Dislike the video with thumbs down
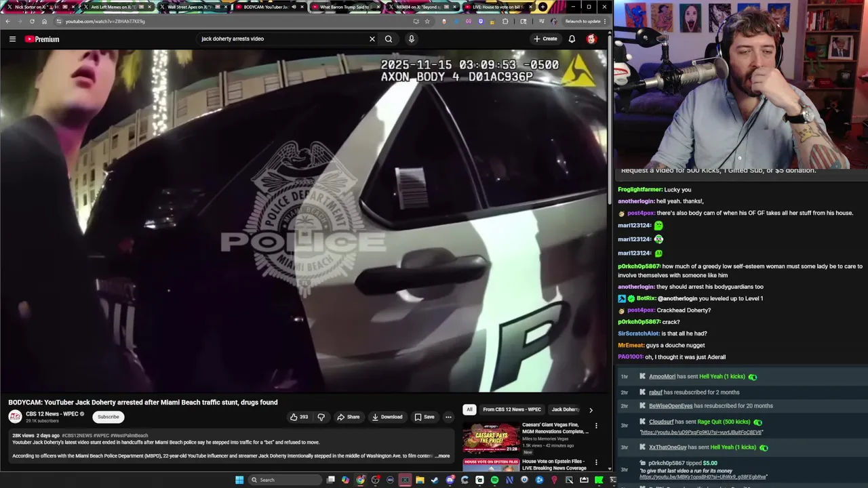 pyautogui.click(x=321, y=417)
